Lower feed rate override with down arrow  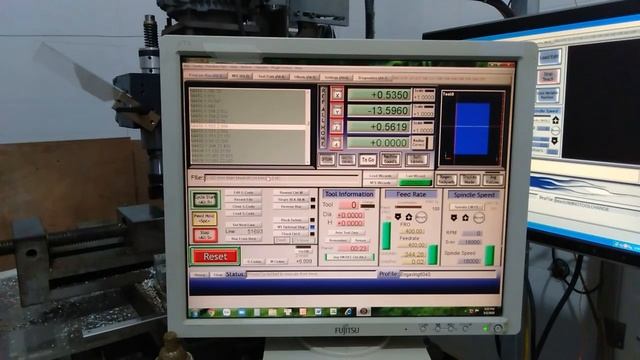click(x=398, y=217)
